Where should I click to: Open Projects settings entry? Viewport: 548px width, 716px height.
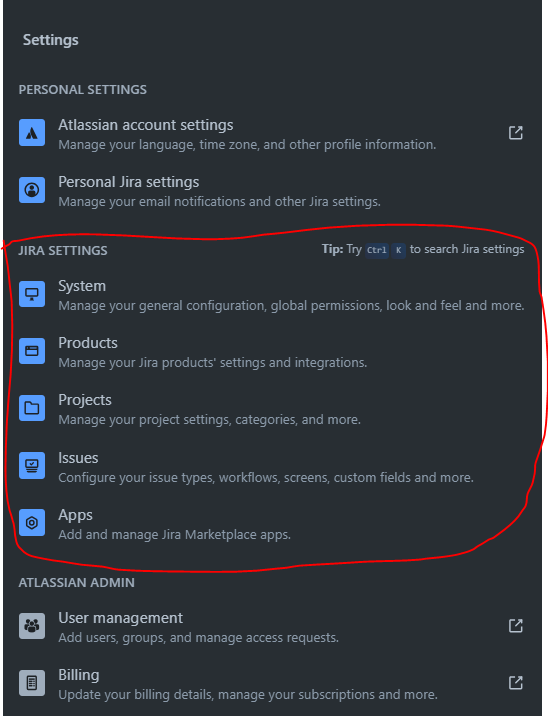pos(84,400)
